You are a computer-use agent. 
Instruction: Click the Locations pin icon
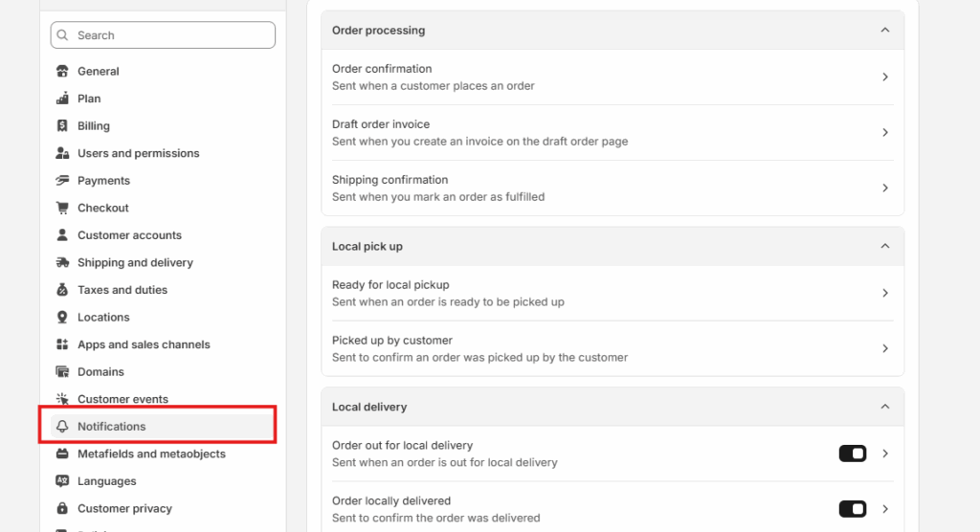click(63, 318)
